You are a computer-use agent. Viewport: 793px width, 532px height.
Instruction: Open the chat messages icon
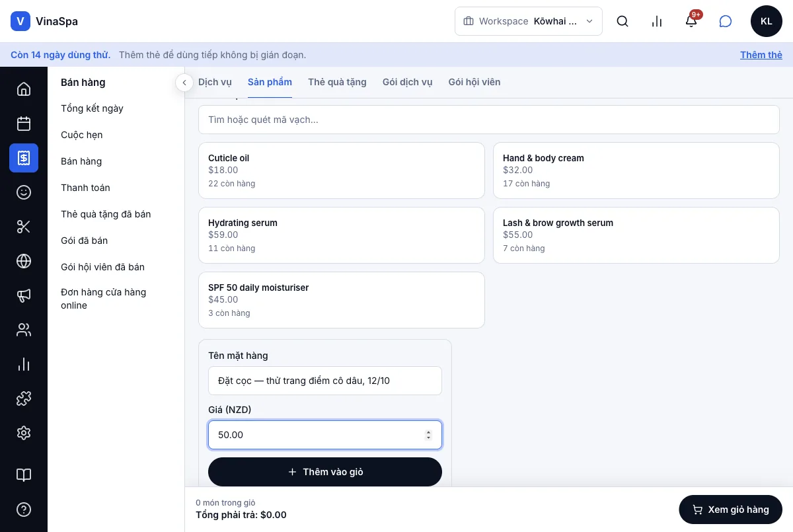pyautogui.click(x=726, y=21)
